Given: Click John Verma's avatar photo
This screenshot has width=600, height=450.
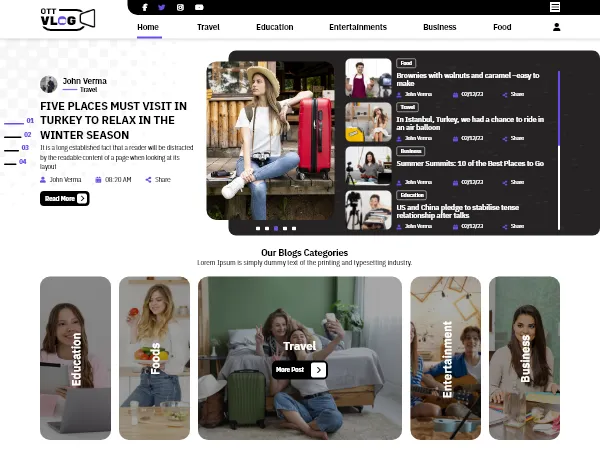Looking at the screenshot, I should [49, 84].
